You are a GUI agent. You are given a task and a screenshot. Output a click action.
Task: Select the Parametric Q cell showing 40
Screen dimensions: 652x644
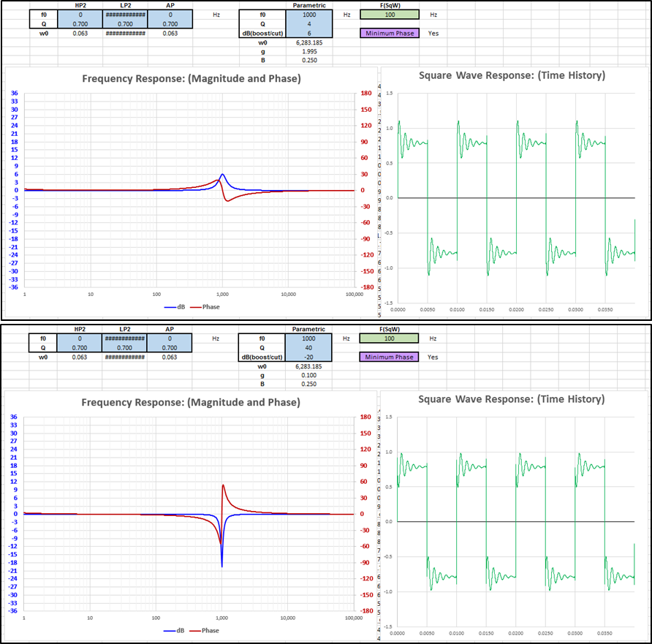[x=308, y=347]
